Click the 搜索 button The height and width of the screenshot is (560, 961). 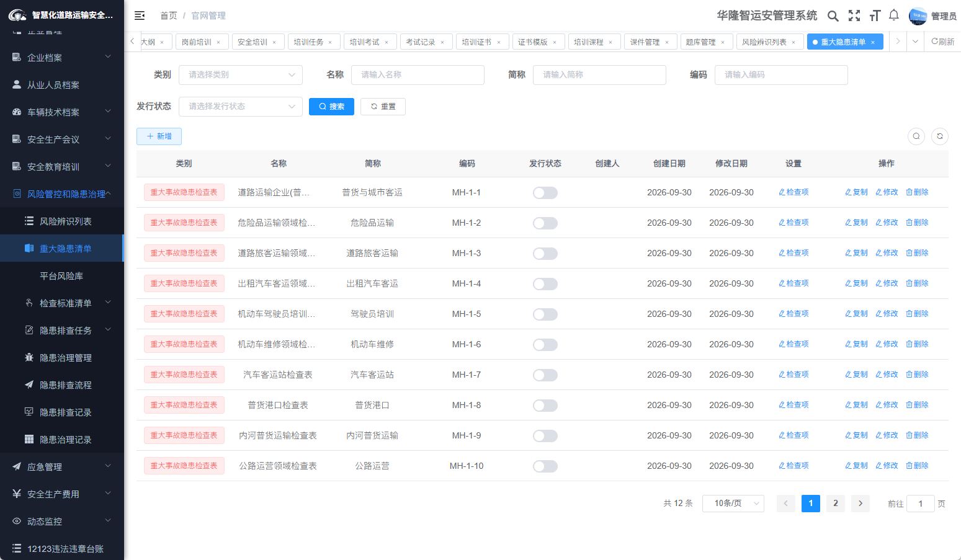tap(331, 107)
